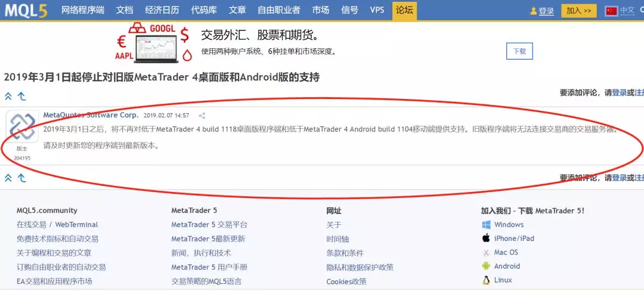The height and width of the screenshot is (291, 644).
Task: Open the EA交易和应用程序市场 link
Action: tap(55, 281)
